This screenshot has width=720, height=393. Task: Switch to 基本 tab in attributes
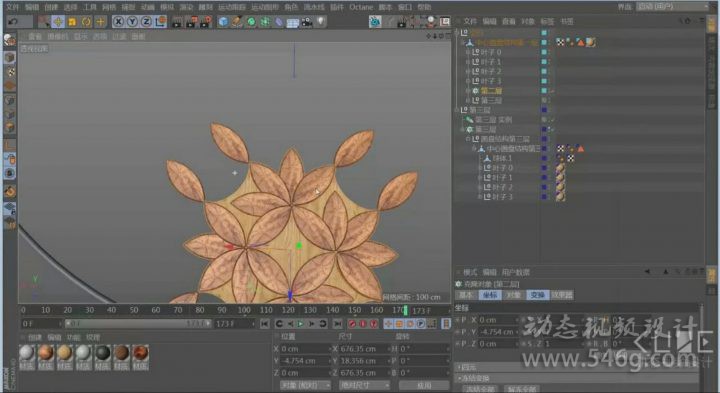coord(466,295)
